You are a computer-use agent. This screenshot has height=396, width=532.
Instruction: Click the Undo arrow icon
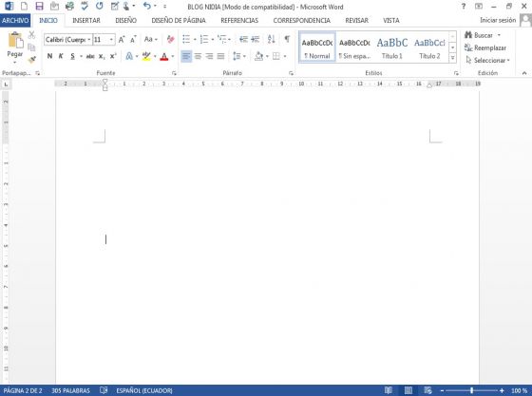(146, 6)
